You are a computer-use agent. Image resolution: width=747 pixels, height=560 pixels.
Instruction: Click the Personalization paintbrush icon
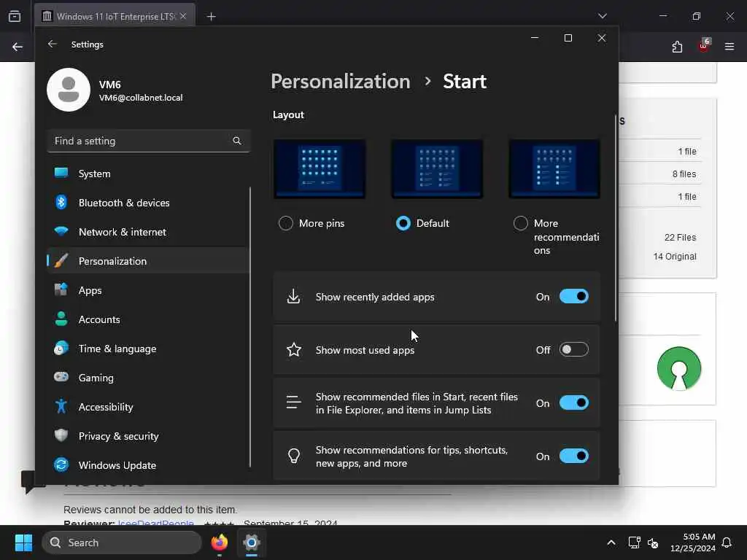click(x=61, y=261)
